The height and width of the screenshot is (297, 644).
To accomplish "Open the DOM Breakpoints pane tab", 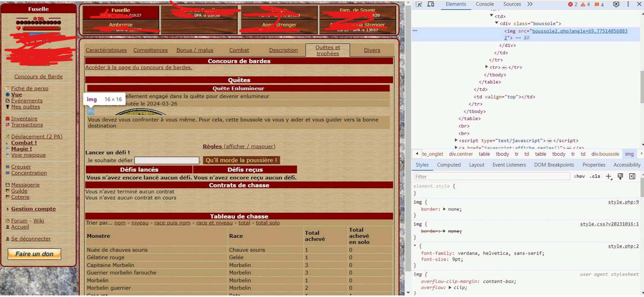I will click(554, 165).
